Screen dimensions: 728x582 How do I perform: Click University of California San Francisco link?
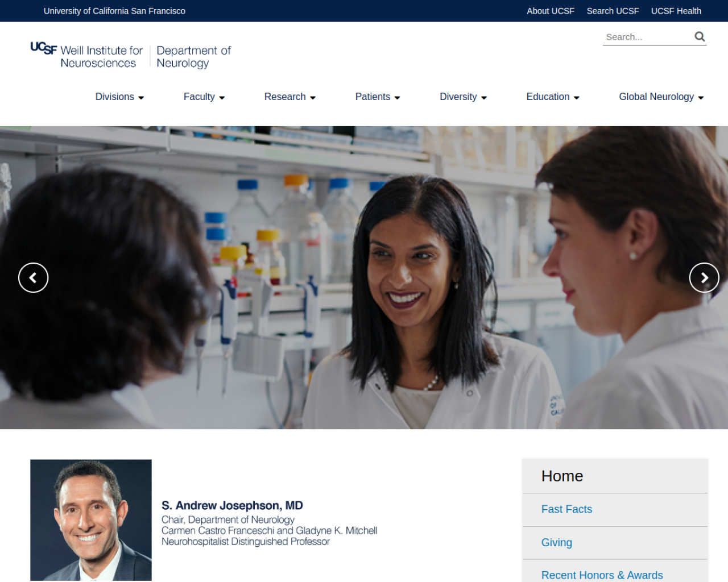click(114, 11)
